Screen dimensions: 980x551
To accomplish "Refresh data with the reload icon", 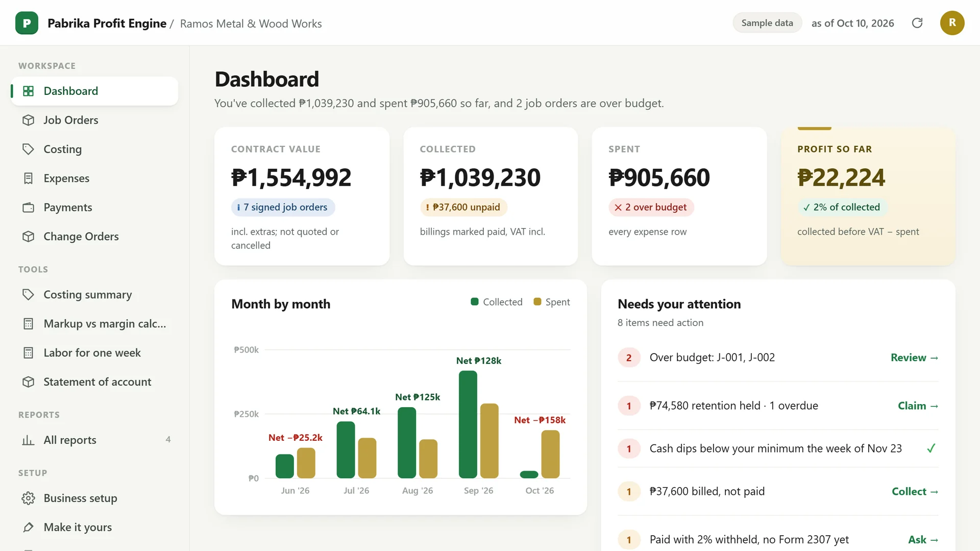I will click(x=917, y=23).
